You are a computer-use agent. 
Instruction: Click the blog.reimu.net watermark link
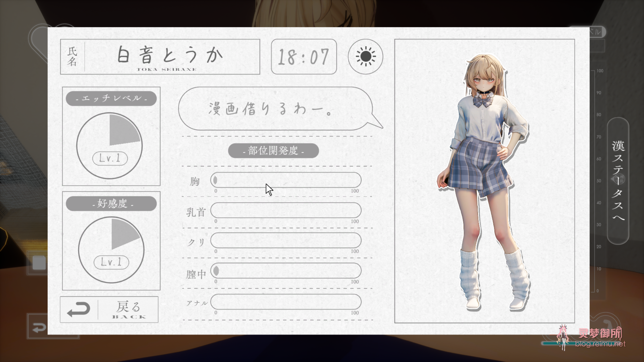[x=600, y=344]
